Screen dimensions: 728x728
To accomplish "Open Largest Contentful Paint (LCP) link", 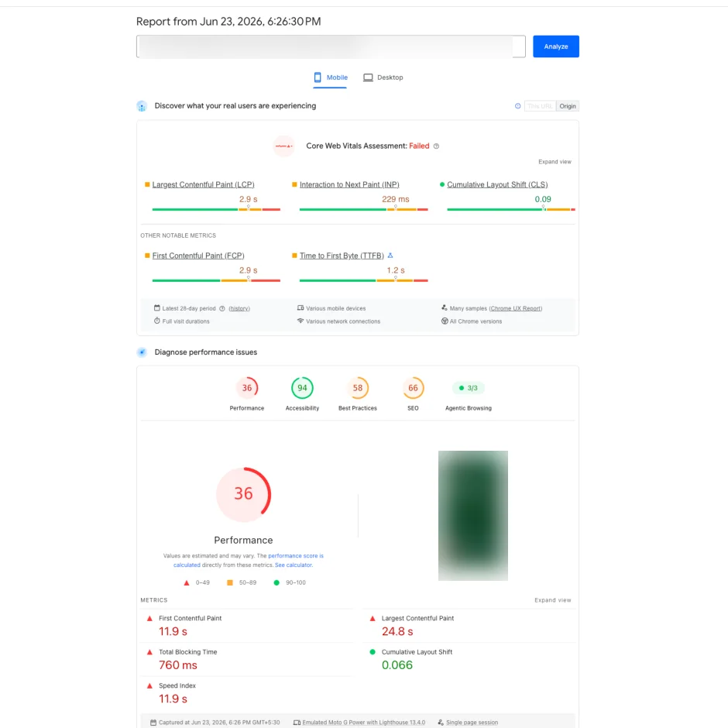I will click(203, 185).
